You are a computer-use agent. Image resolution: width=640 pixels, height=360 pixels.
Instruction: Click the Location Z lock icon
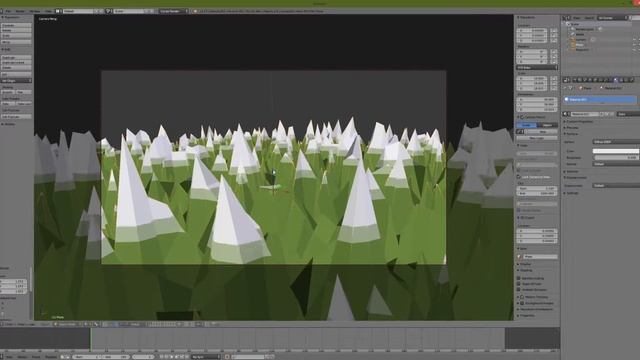(553, 40)
